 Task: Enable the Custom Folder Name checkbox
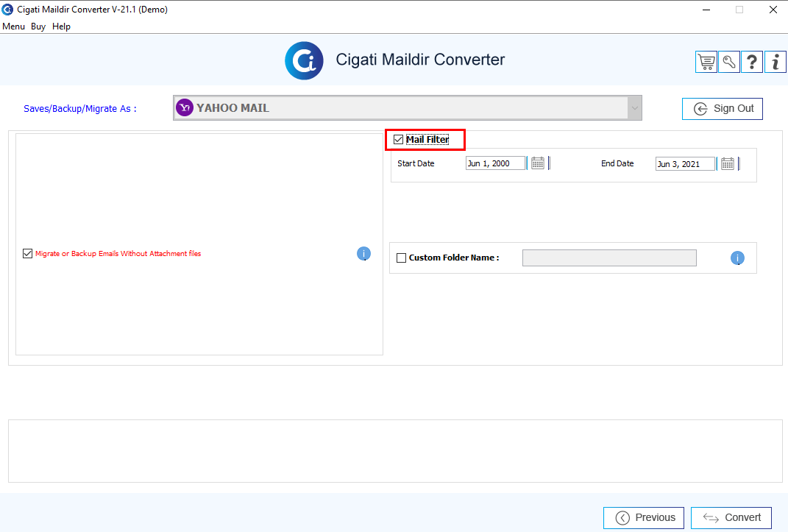402,258
